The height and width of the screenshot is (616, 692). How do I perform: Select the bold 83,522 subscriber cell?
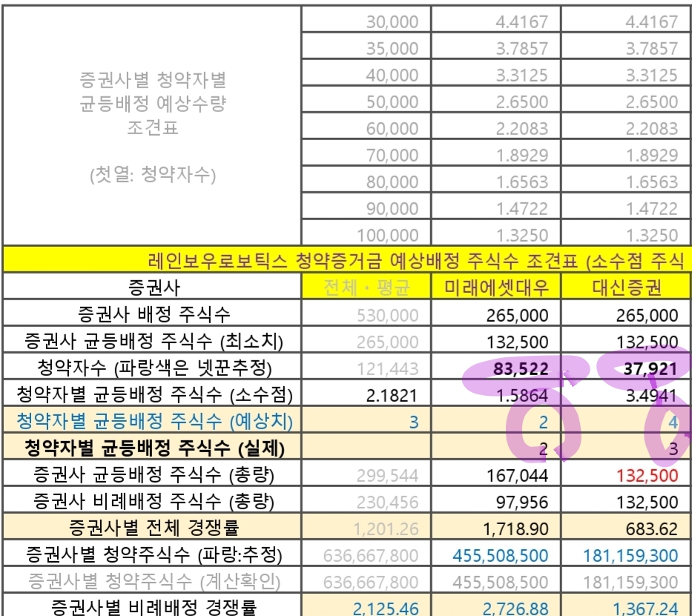(495, 367)
